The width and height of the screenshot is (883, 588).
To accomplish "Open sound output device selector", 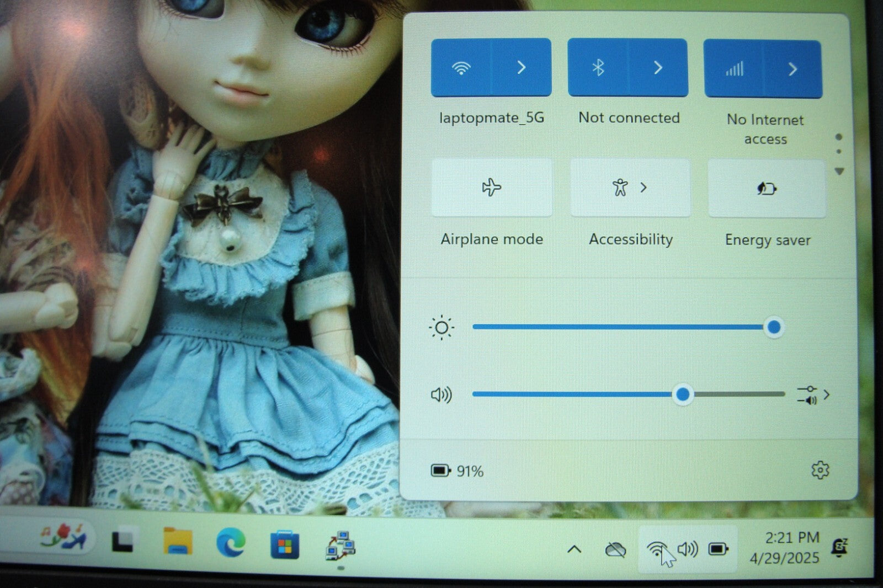I will 813,395.
